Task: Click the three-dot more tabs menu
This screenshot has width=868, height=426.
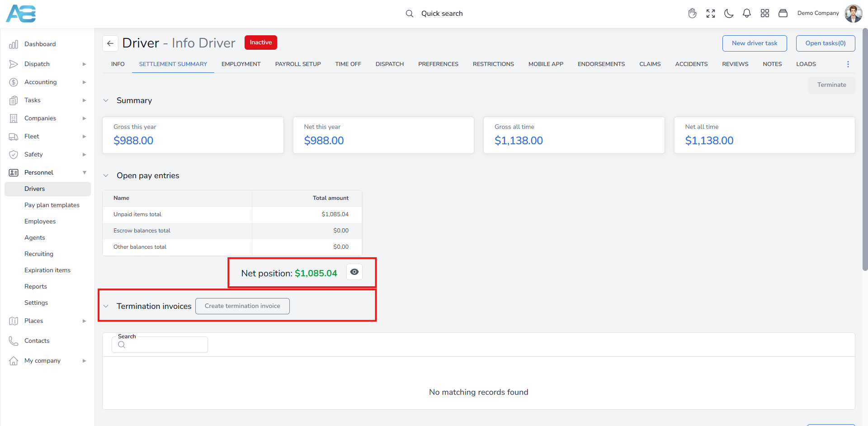Action: (x=848, y=64)
